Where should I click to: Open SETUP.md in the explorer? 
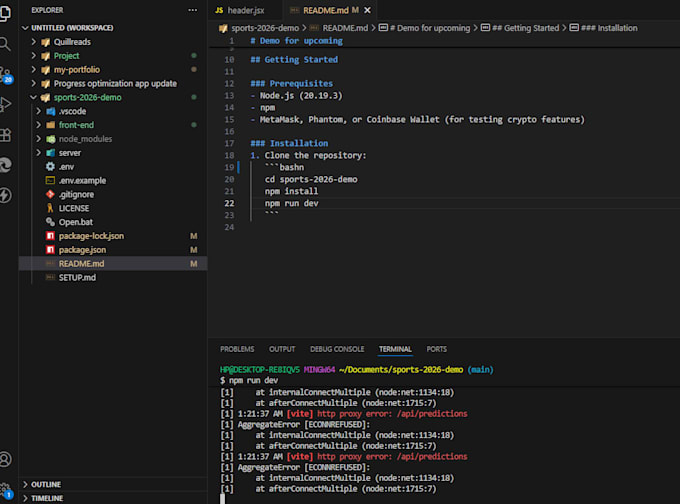click(77, 278)
